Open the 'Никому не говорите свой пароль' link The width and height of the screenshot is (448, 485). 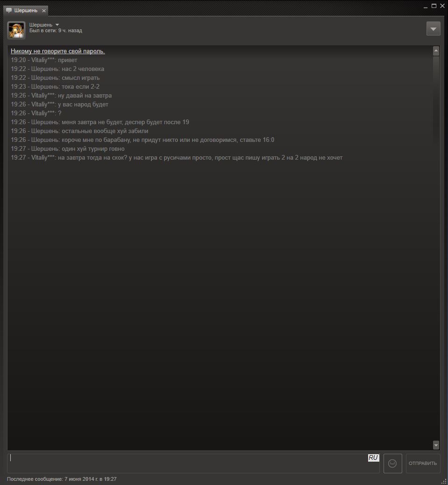coord(58,51)
